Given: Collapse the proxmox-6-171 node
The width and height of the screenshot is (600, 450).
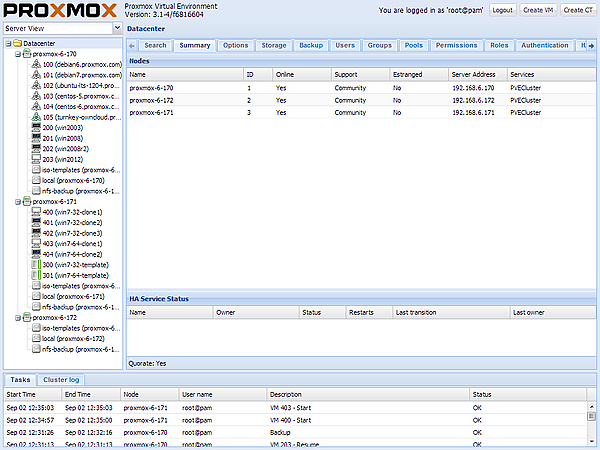Looking at the screenshot, I should [x=18, y=202].
